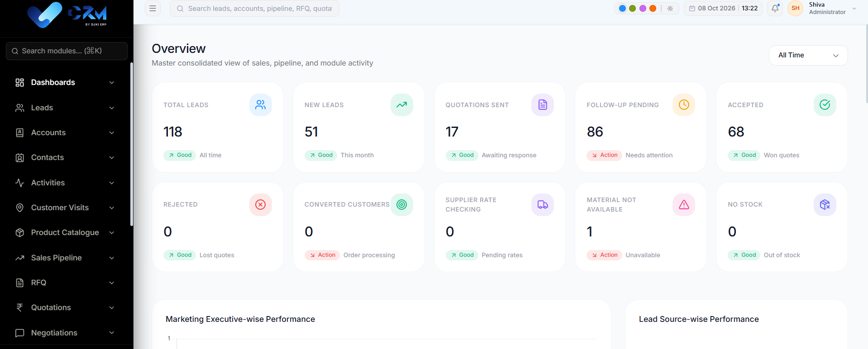Open the All Time period dropdown
868x349 pixels.
click(x=808, y=55)
